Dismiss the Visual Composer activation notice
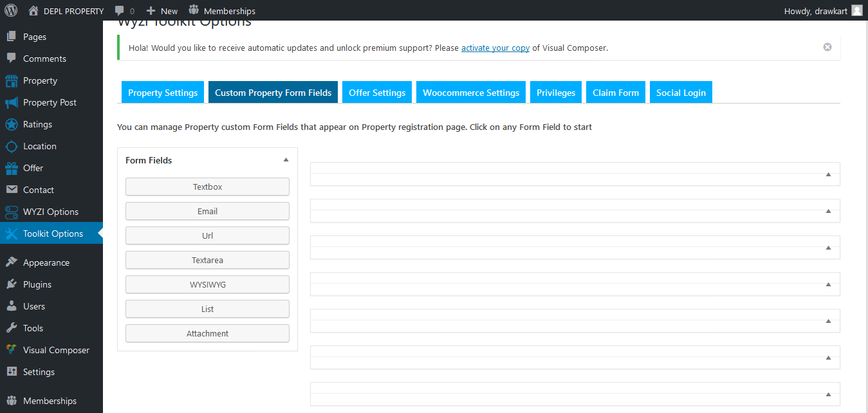The height and width of the screenshot is (413, 868). point(827,46)
